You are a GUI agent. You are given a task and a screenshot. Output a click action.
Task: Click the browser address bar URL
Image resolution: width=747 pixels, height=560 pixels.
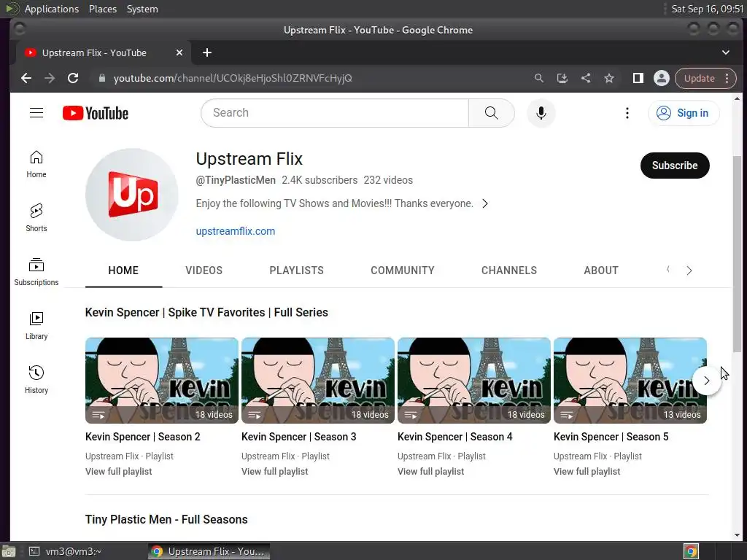click(x=233, y=78)
